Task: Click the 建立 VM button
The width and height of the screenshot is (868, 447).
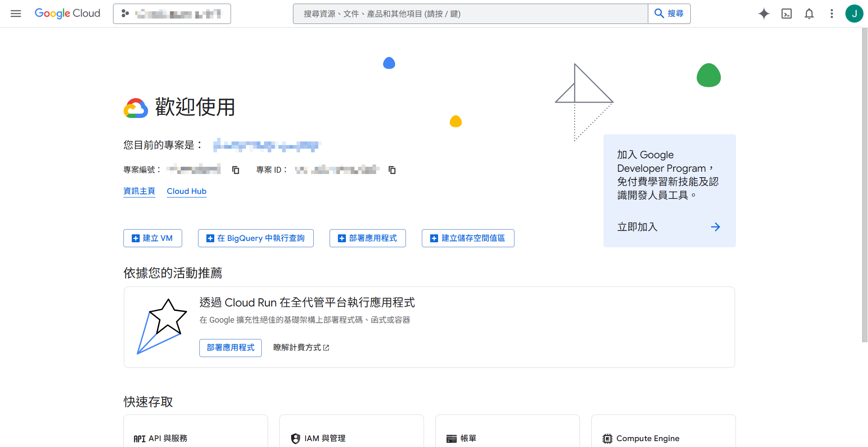Action: (152, 238)
